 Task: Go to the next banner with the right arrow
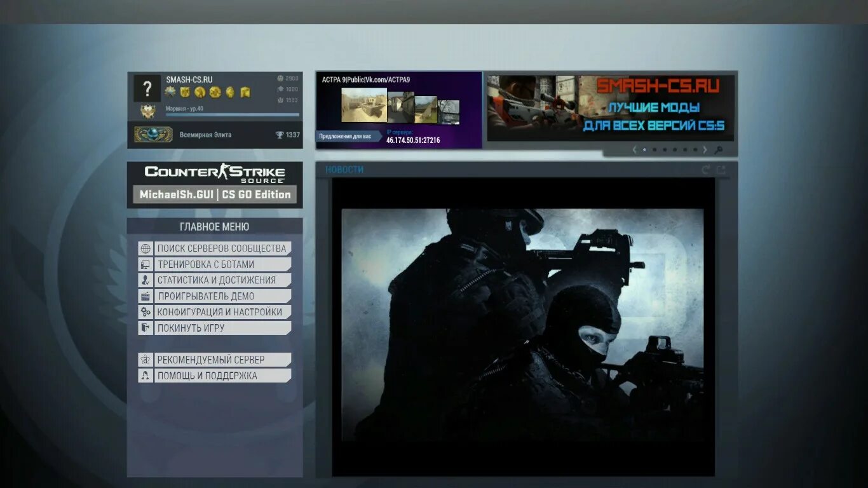tap(705, 150)
